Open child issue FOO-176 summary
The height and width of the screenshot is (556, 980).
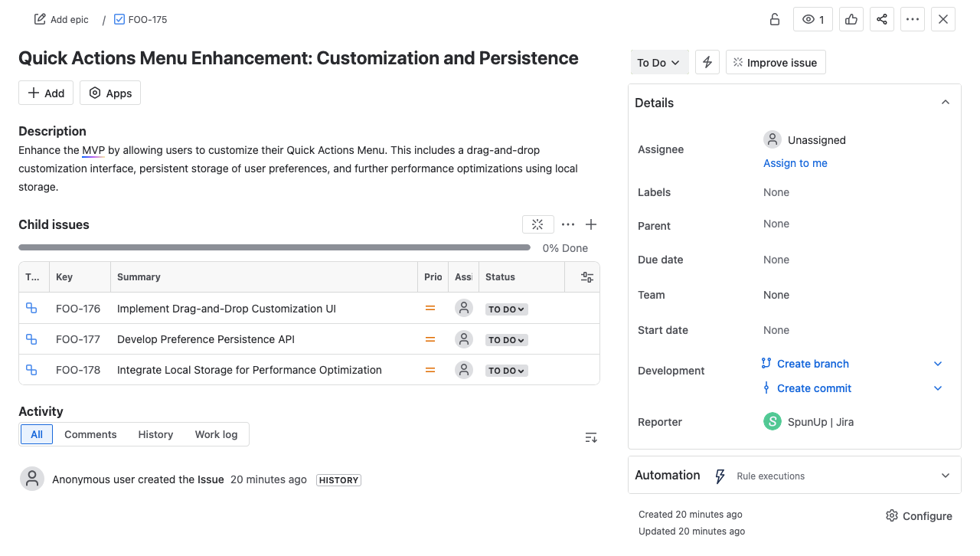(226, 309)
